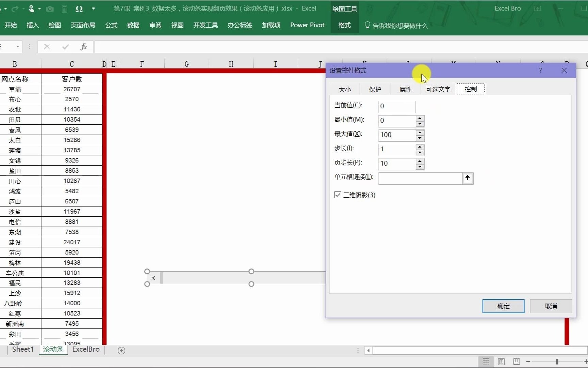Screen dimensions: 588x368
Task: Click the 页步长 field showing 10
Action: [x=397, y=164]
